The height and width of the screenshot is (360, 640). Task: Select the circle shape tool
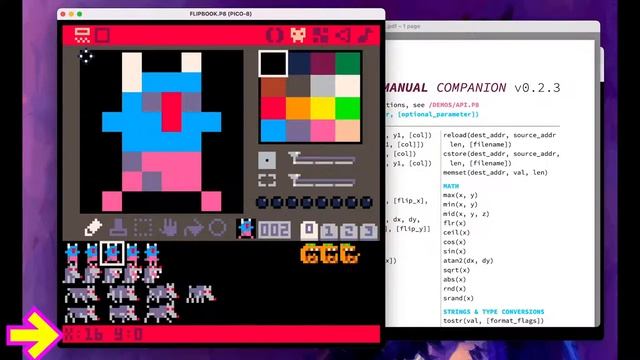218,228
